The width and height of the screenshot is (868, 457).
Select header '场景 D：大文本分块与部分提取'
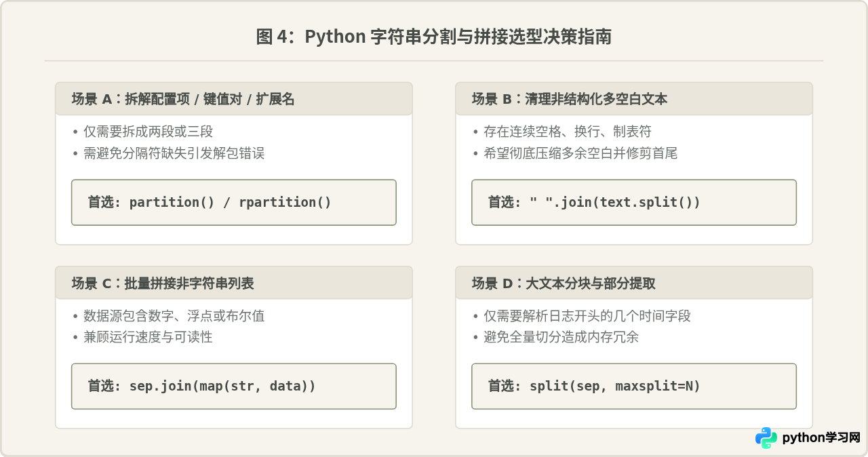pos(634,283)
